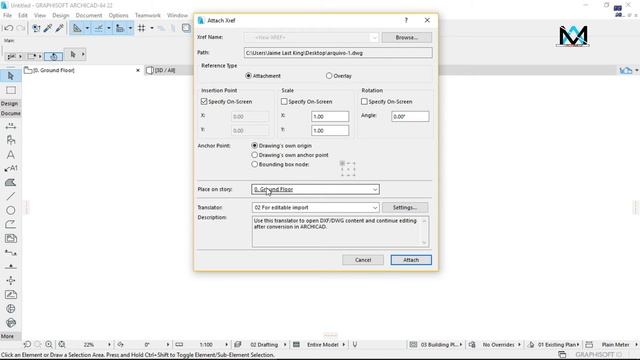This screenshot has width=640, height=360.
Task: Close the 0. Ground Floor tab
Action: tap(138, 71)
